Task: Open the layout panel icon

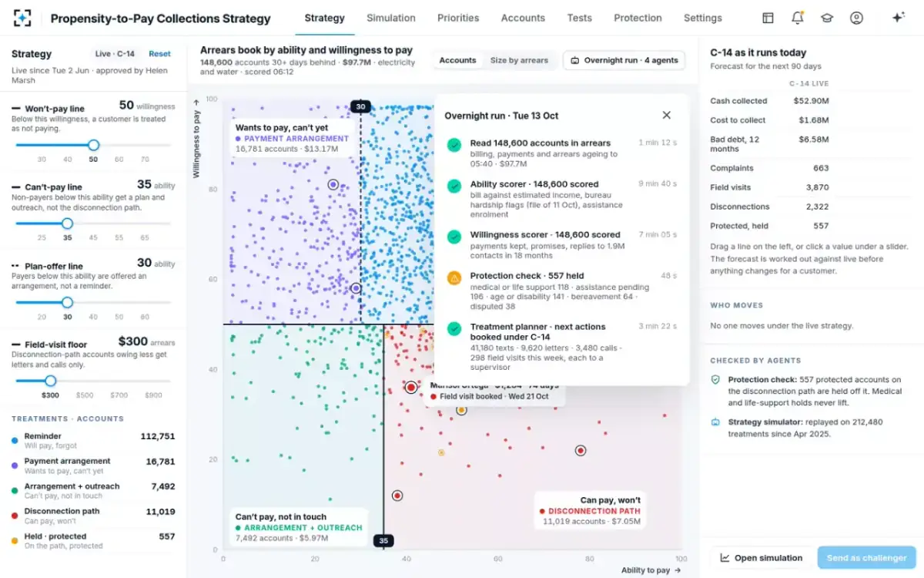Action: point(768,18)
